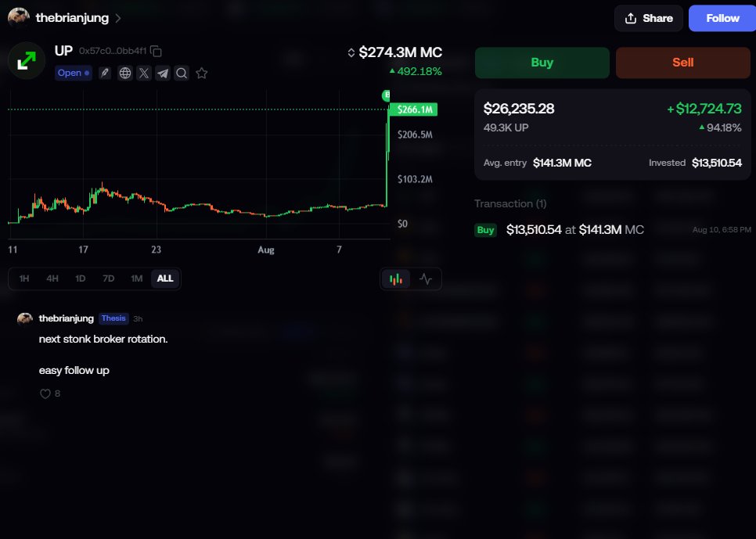Click the Open status badge
Screen dimensions: 756x539
(74, 73)
